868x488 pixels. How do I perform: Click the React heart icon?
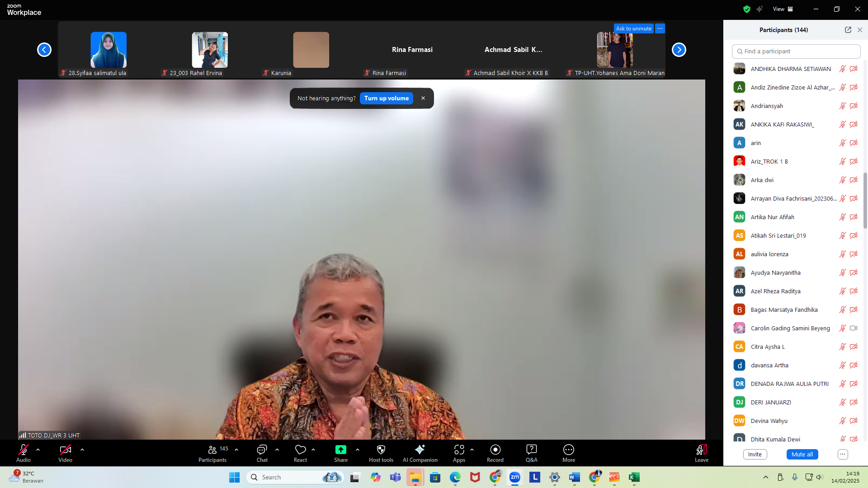tap(300, 450)
